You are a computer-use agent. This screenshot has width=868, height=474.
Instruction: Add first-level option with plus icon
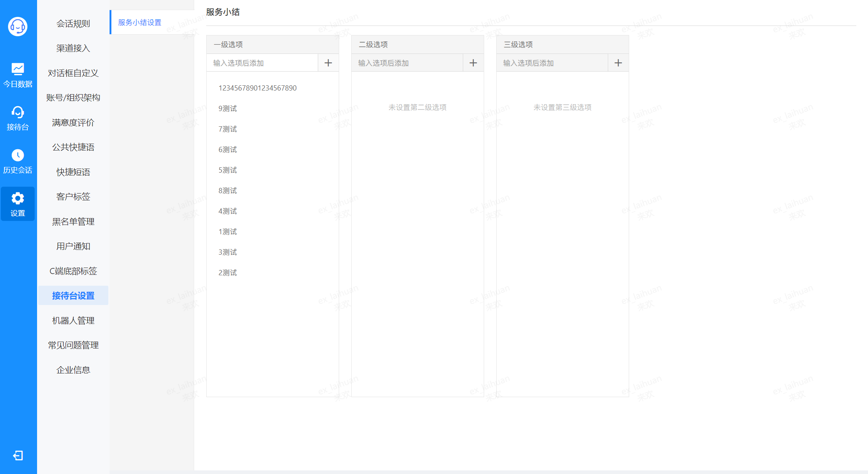click(x=328, y=63)
